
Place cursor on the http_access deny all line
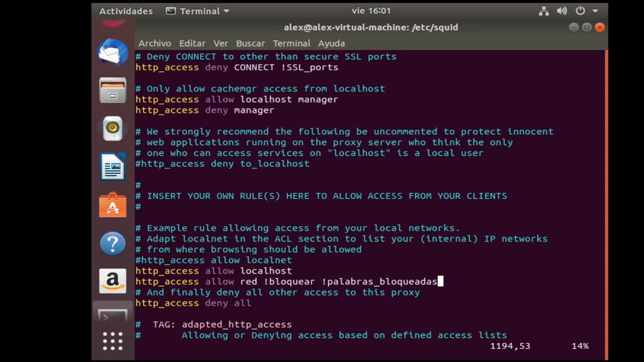tap(193, 303)
